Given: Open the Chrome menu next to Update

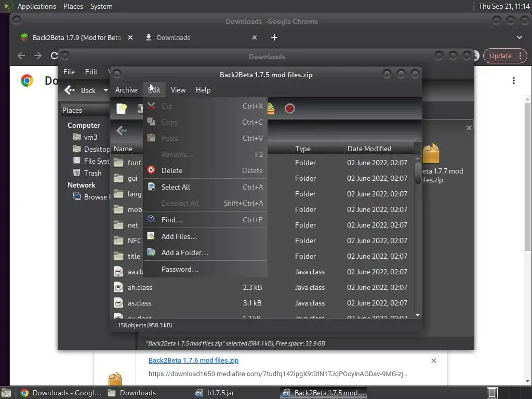Looking at the screenshot, I should (520, 56).
